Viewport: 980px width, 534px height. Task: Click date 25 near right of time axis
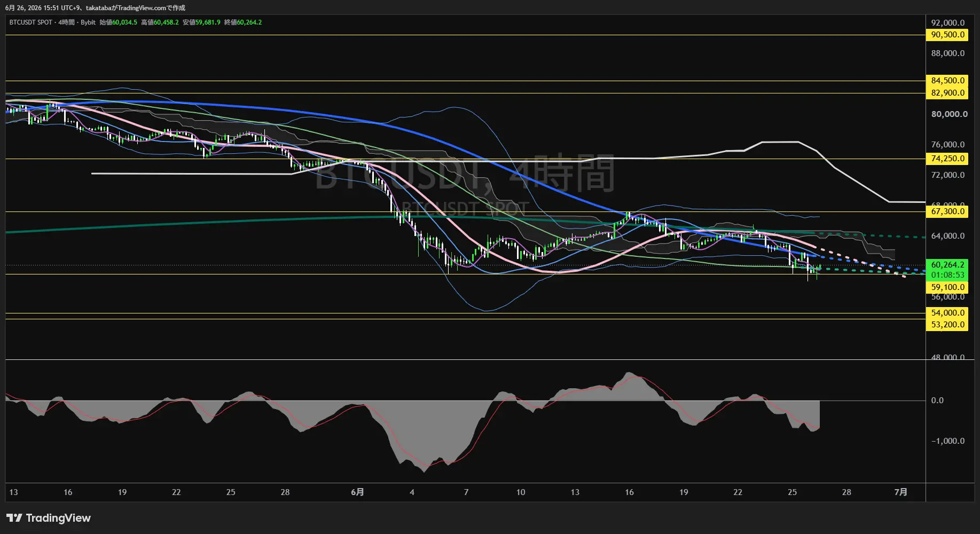792,492
